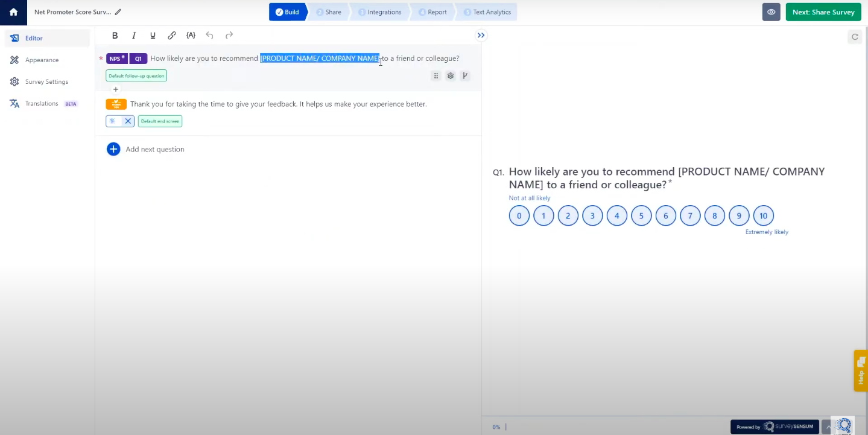The height and width of the screenshot is (435, 868).
Task: Open question settings gear icon
Action: 450,76
